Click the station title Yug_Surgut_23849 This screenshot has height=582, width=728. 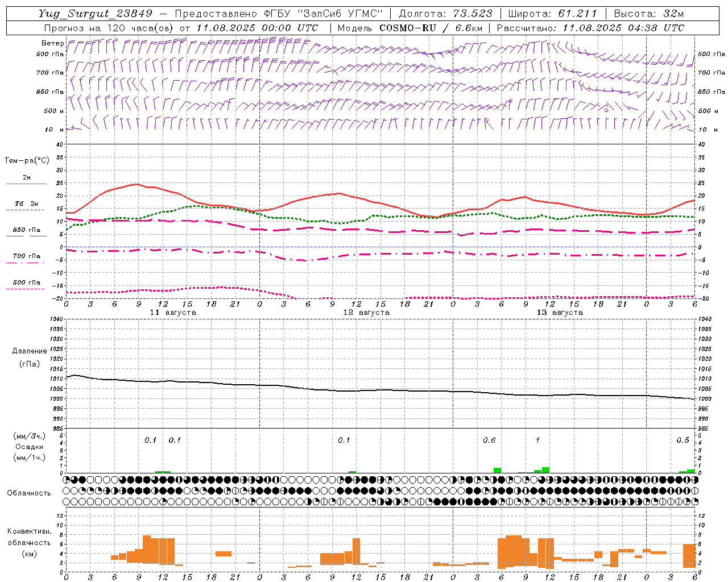click(x=96, y=14)
